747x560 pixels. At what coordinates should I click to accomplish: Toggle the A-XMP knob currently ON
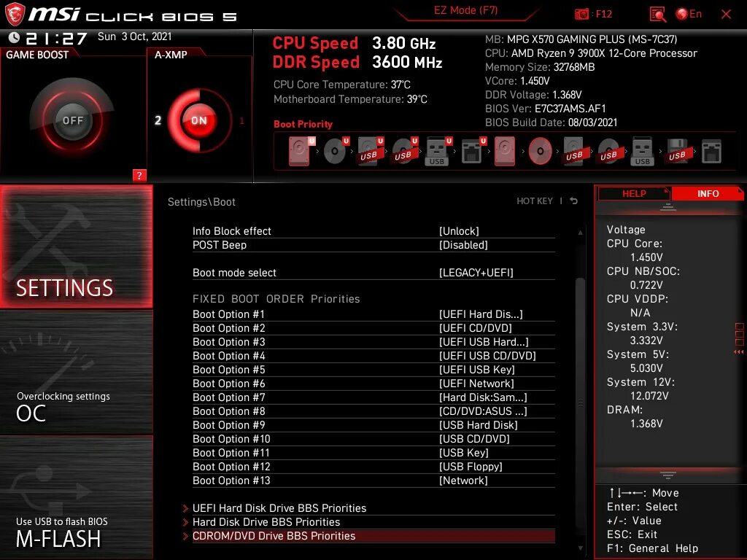tap(198, 120)
